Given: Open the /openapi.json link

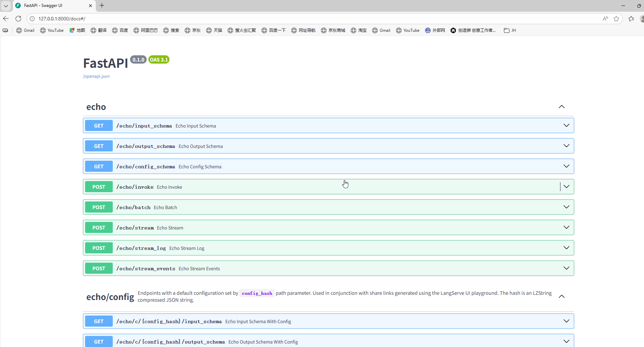Looking at the screenshot, I should click(96, 76).
